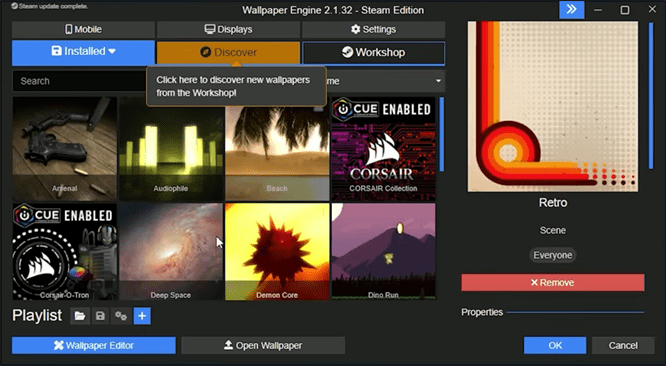Add wallpaper to playlist with plus icon
Image resolution: width=666 pixels, height=366 pixels.
coord(142,316)
